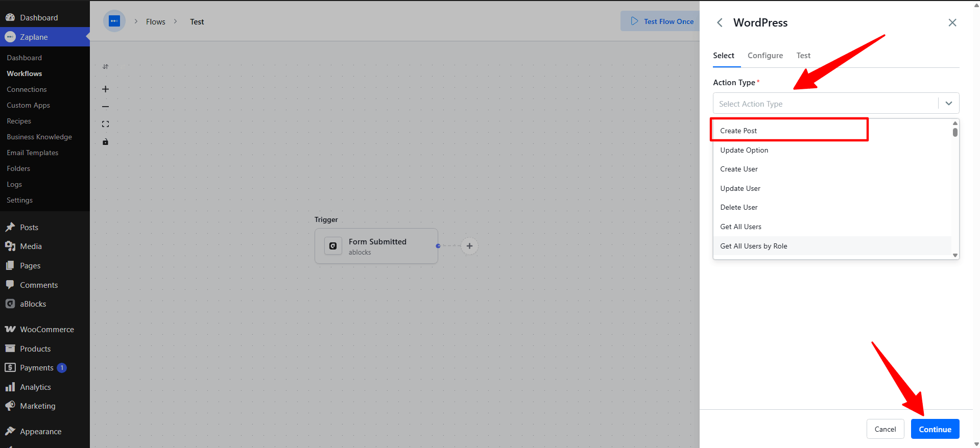
Task: Go back using the WordPress panel arrow
Action: (x=720, y=22)
